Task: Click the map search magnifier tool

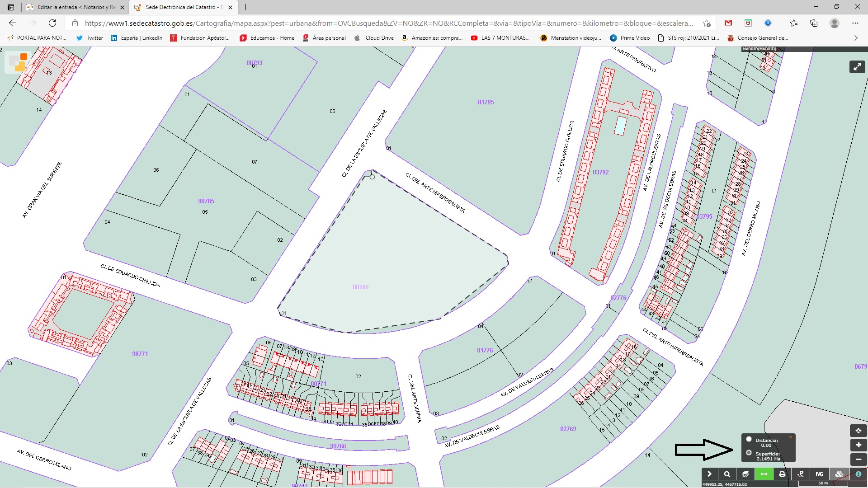Action: (727, 474)
